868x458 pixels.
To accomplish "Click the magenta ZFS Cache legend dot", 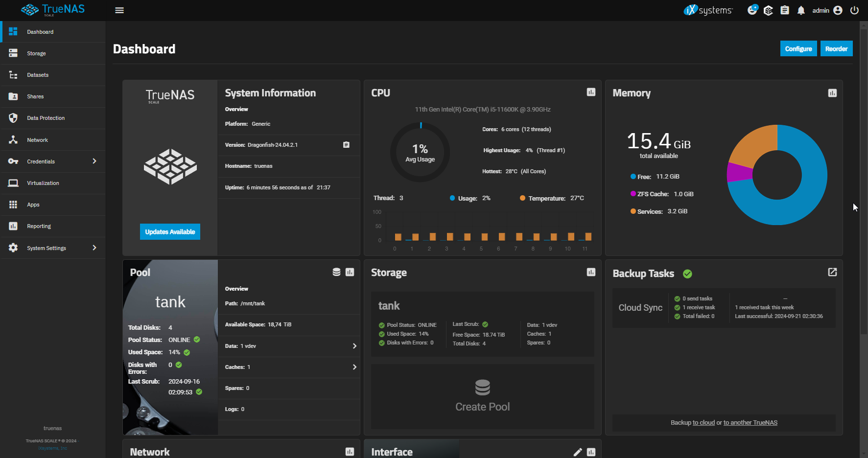I will 633,194.
